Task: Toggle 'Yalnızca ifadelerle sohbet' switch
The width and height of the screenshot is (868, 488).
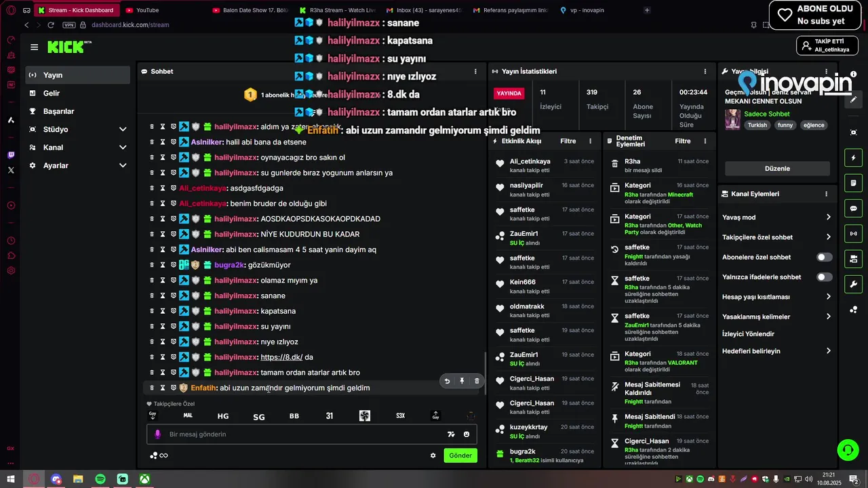Action: pyautogui.click(x=825, y=277)
